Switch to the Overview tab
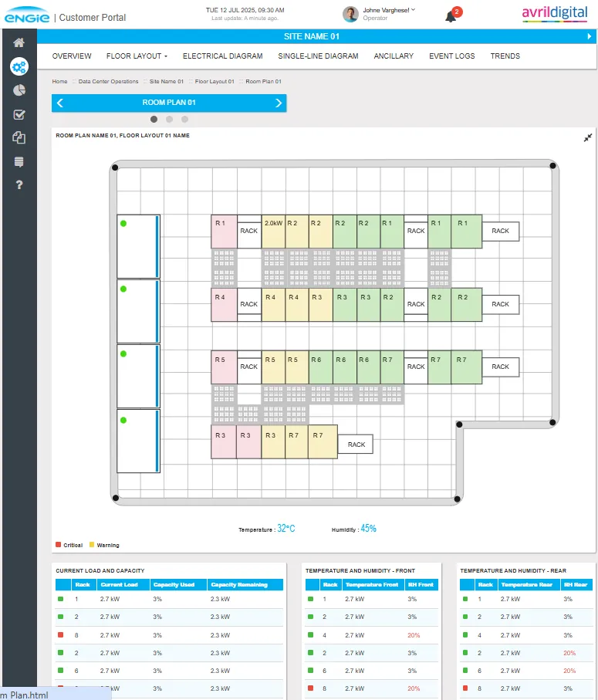The width and height of the screenshot is (598, 700). click(72, 56)
